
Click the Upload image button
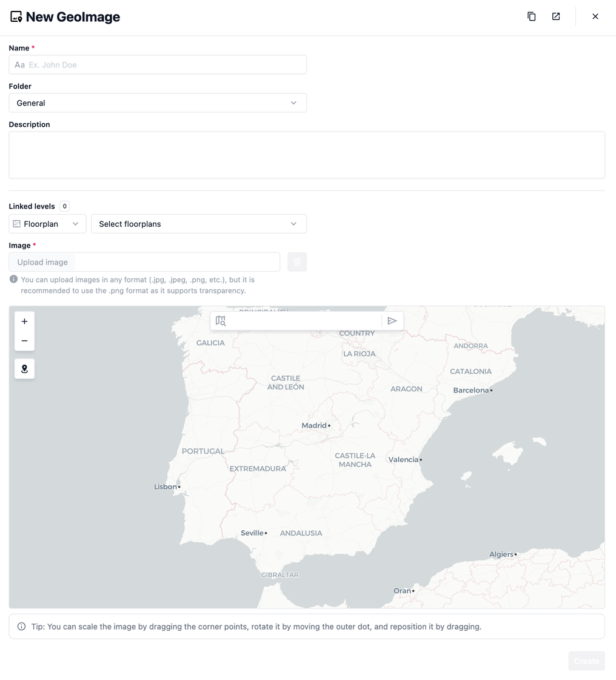pyautogui.click(x=42, y=262)
